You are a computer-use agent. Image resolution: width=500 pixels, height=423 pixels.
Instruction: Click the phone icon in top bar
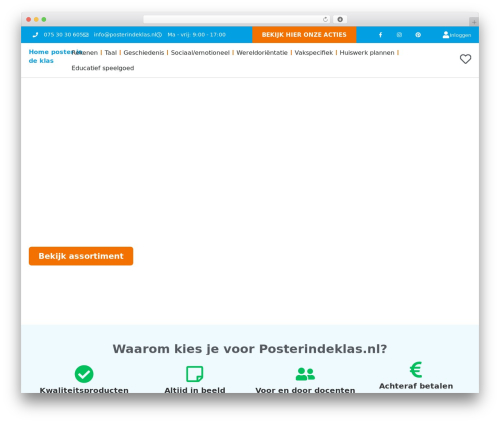pos(35,35)
